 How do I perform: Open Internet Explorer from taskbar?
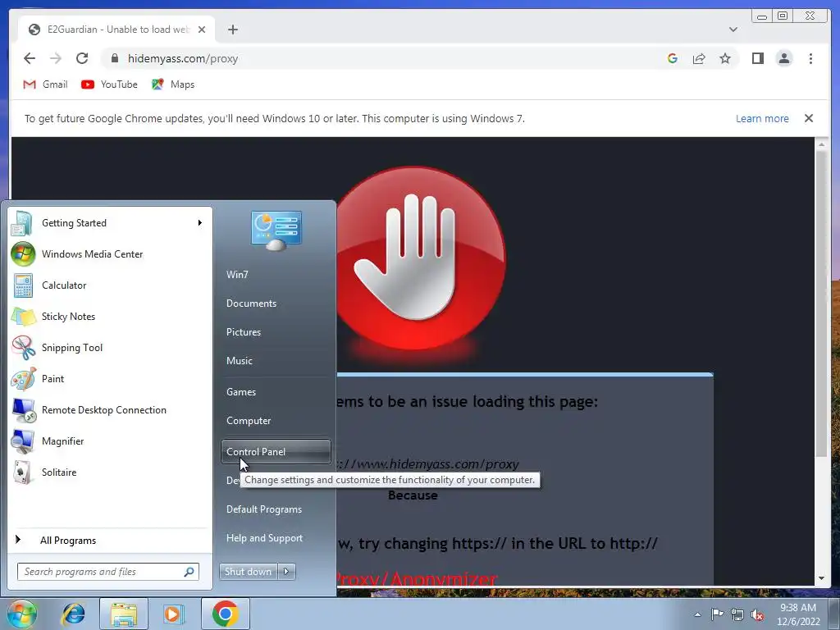pyautogui.click(x=73, y=614)
